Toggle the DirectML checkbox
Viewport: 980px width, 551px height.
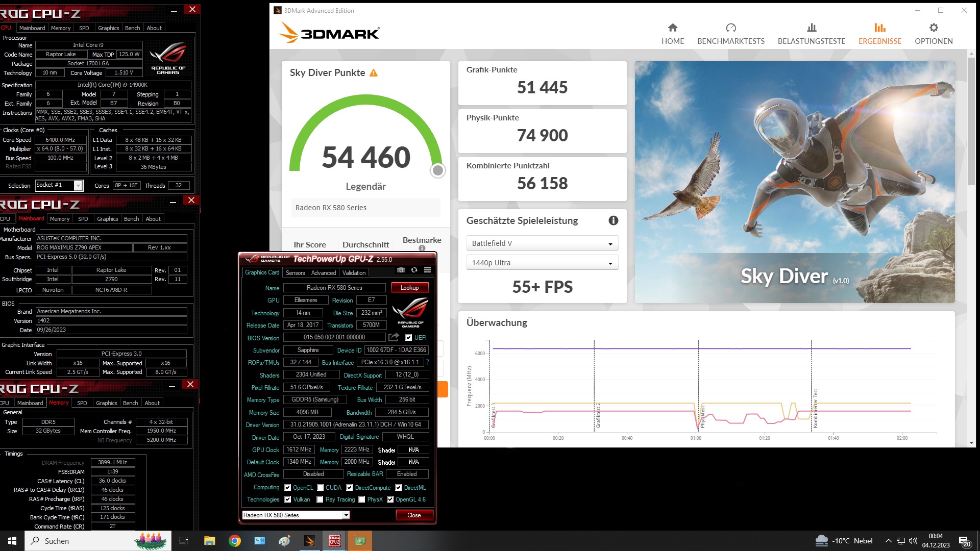tap(399, 488)
